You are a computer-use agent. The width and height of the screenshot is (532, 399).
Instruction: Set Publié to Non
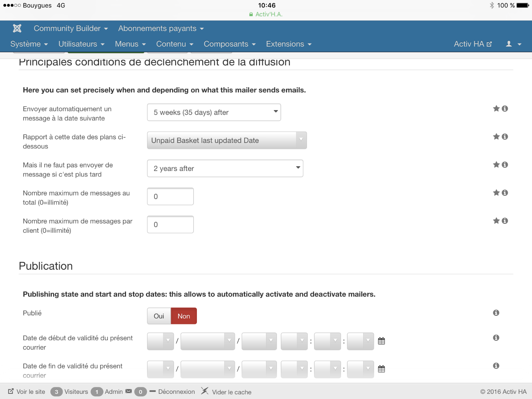pyautogui.click(x=184, y=316)
